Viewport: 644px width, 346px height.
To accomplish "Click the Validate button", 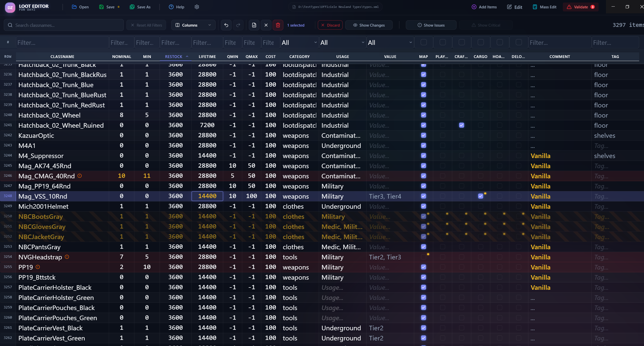I will click(581, 7).
